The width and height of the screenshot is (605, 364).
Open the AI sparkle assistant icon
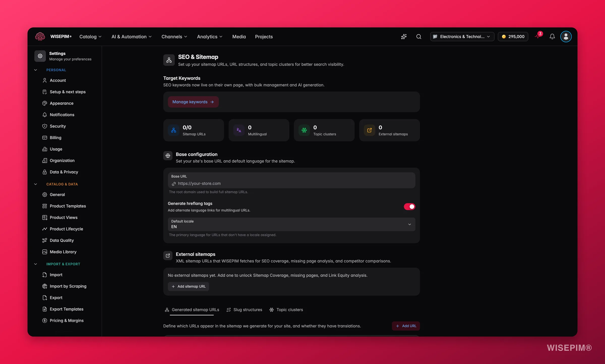point(404,37)
